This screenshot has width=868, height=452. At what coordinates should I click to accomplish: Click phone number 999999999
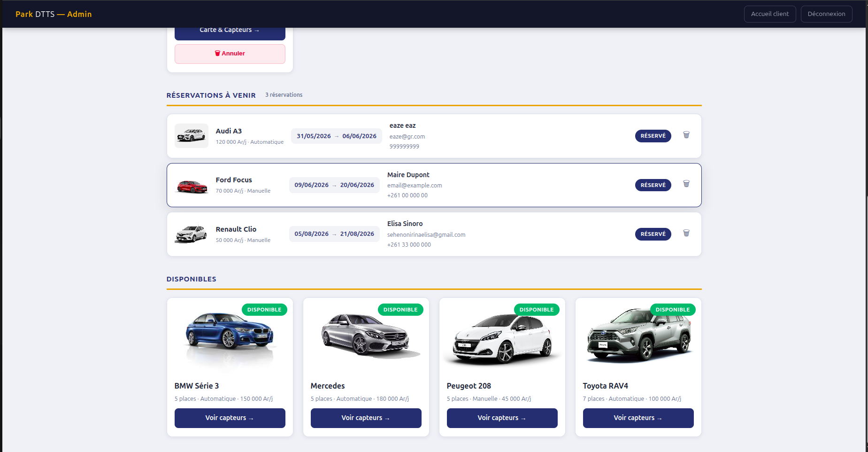(404, 147)
